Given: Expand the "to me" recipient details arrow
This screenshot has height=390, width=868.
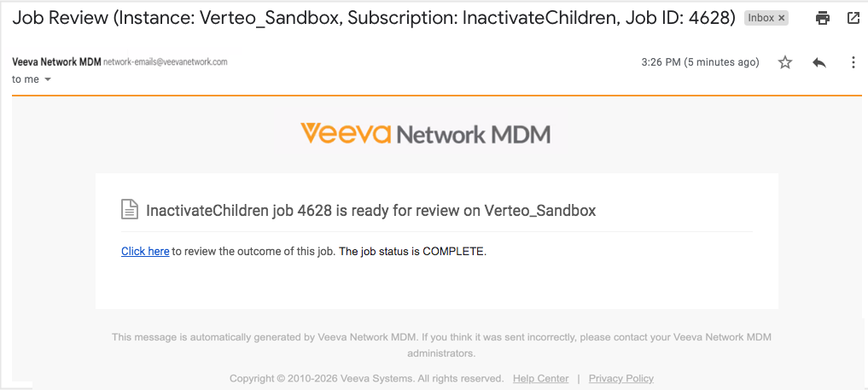Looking at the screenshot, I should (48, 79).
